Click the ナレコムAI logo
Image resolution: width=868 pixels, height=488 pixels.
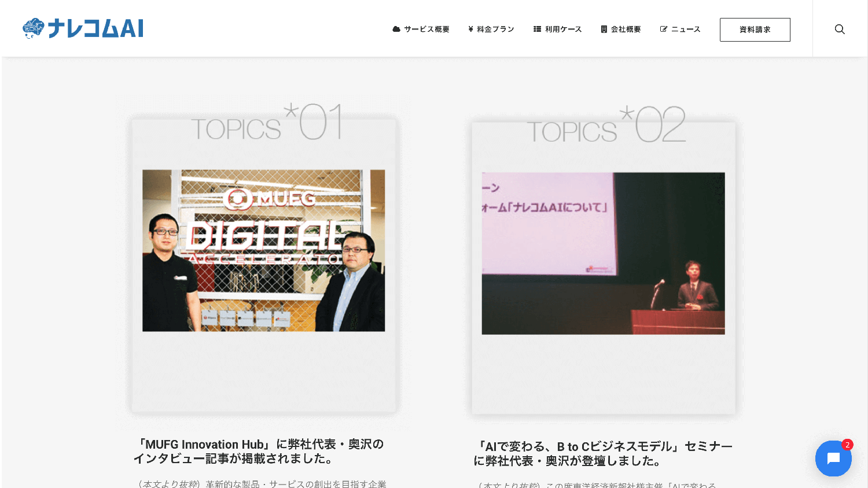click(83, 28)
